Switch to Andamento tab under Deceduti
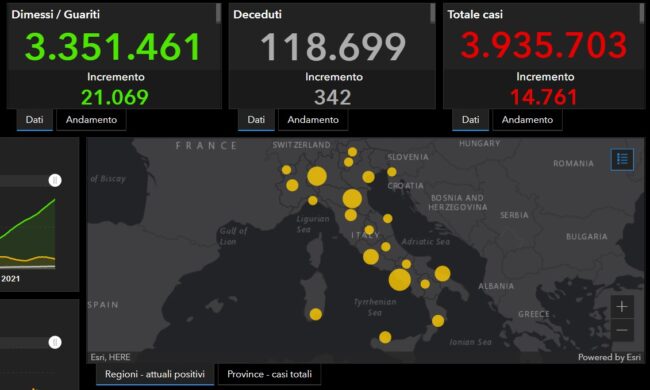This screenshot has height=390, width=650. point(313,120)
